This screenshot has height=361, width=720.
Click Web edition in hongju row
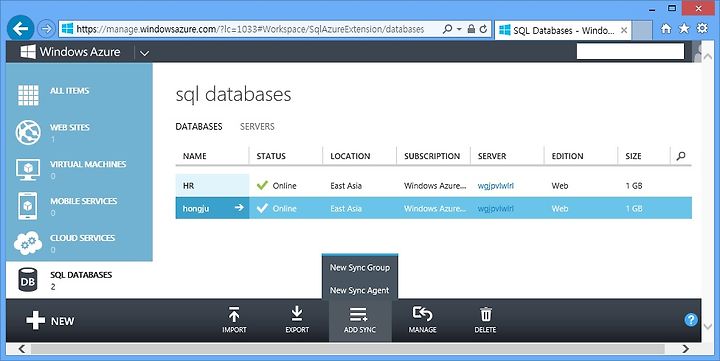tap(560, 209)
